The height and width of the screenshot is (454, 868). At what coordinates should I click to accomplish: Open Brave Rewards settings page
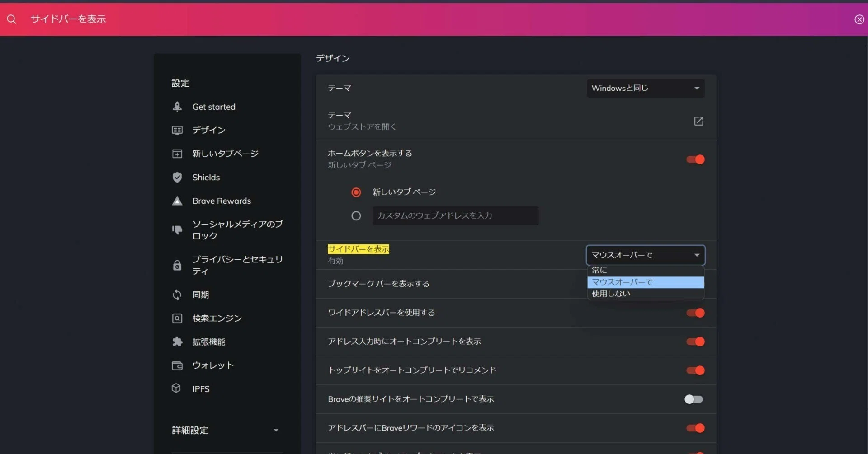pyautogui.click(x=222, y=201)
